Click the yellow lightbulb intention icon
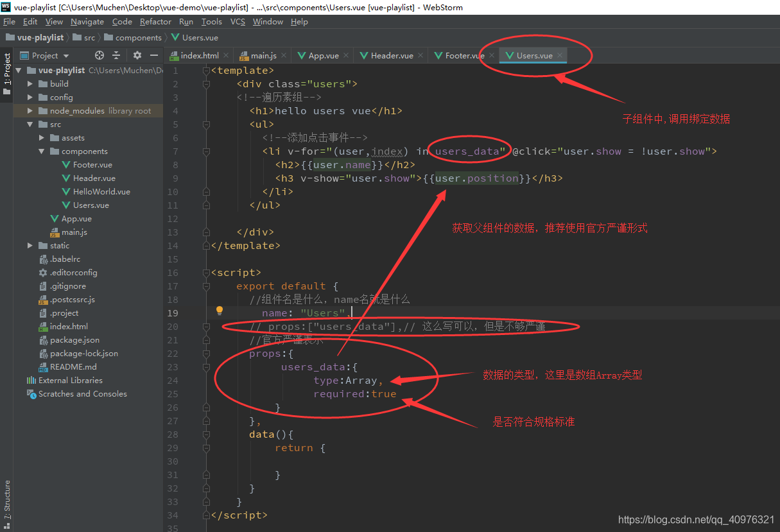Image resolution: width=780 pixels, height=532 pixels. coord(220,311)
